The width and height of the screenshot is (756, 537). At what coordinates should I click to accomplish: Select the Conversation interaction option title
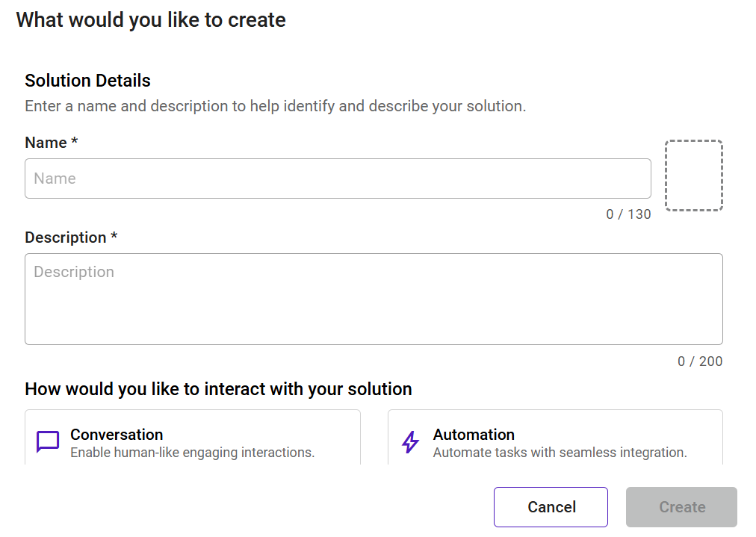[x=117, y=435]
